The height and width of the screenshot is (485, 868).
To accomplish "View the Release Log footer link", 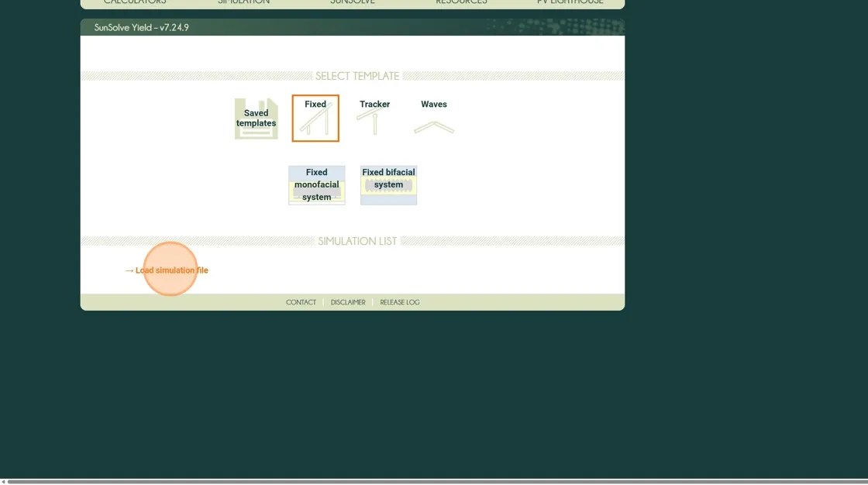I will [x=400, y=302].
